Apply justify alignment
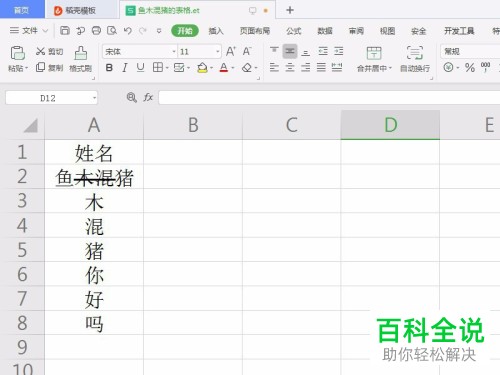 click(321, 68)
